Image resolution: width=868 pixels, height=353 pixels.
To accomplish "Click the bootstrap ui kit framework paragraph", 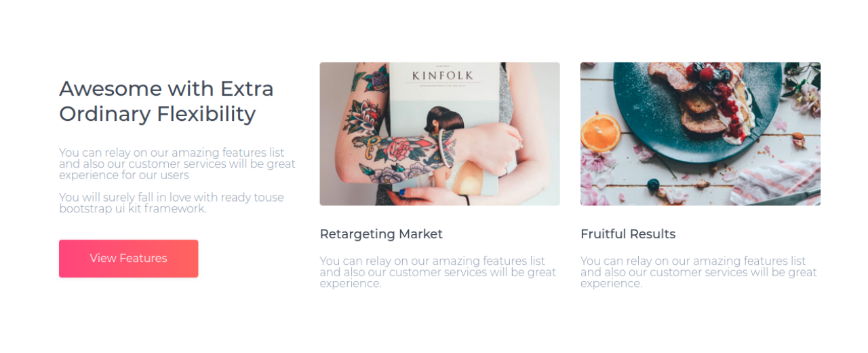I will point(171,203).
